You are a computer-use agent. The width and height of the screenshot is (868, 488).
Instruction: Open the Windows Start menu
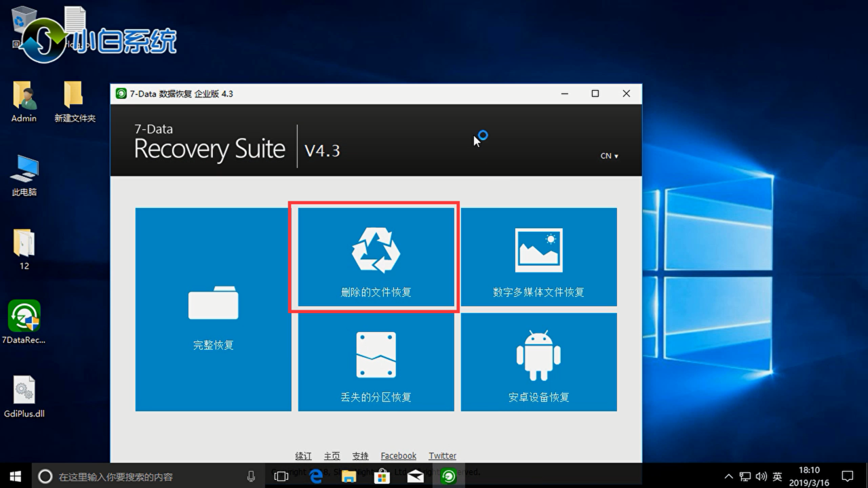click(x=16, y=476)
